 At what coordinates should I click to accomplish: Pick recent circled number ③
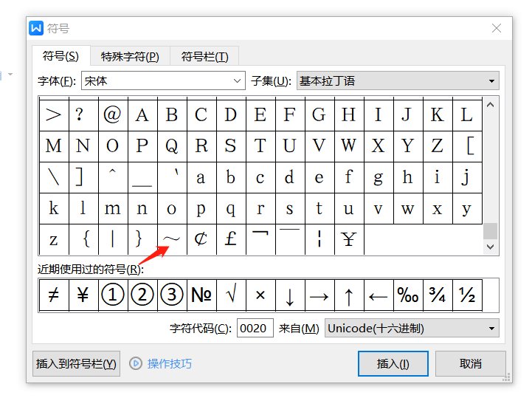pos(172,295)
